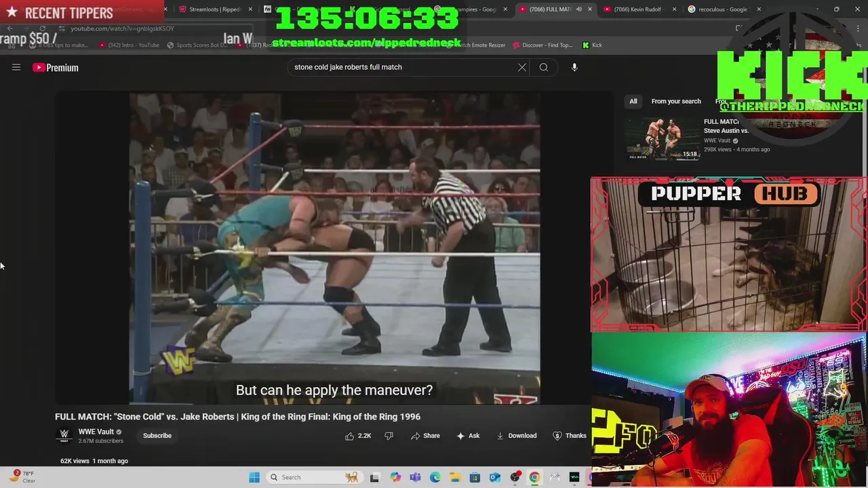Open the WWE Vault channel name link

[96, 432]
